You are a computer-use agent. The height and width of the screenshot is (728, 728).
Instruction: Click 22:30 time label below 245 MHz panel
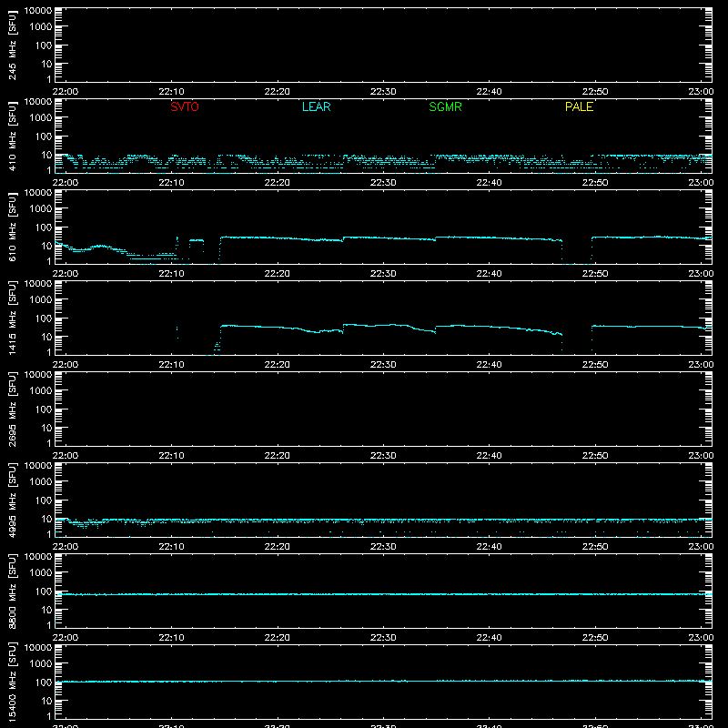[383, 92]
